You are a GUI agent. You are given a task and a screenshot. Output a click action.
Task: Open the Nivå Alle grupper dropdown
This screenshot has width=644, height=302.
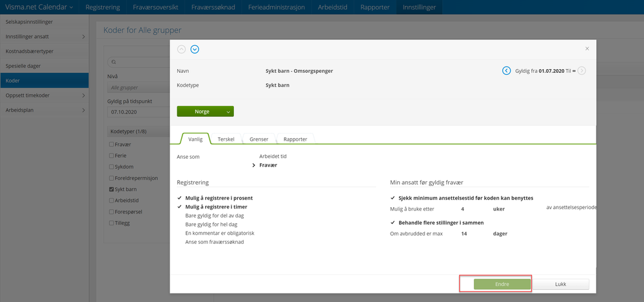point(139,88)
